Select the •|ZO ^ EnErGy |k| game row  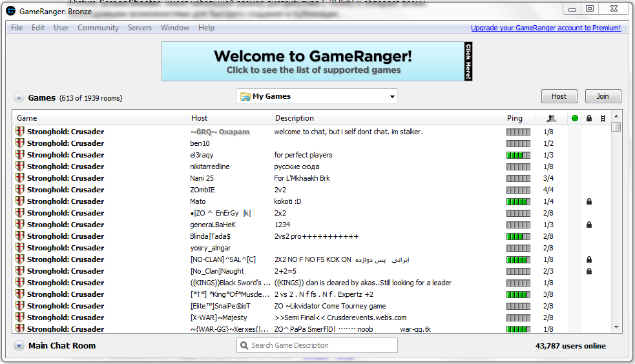pyautogui.click(x=311, y=213)
